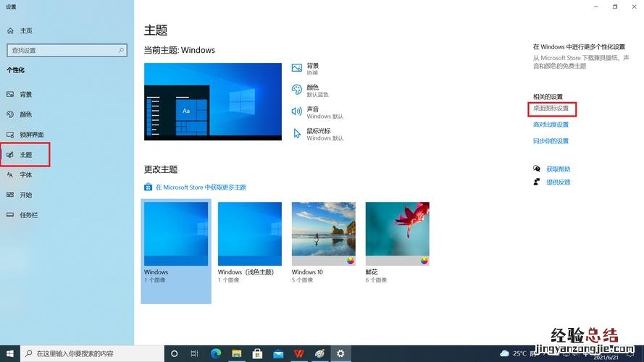Click the 背景 icon in sidebar
644x362 pixels.
click(10, 94)
